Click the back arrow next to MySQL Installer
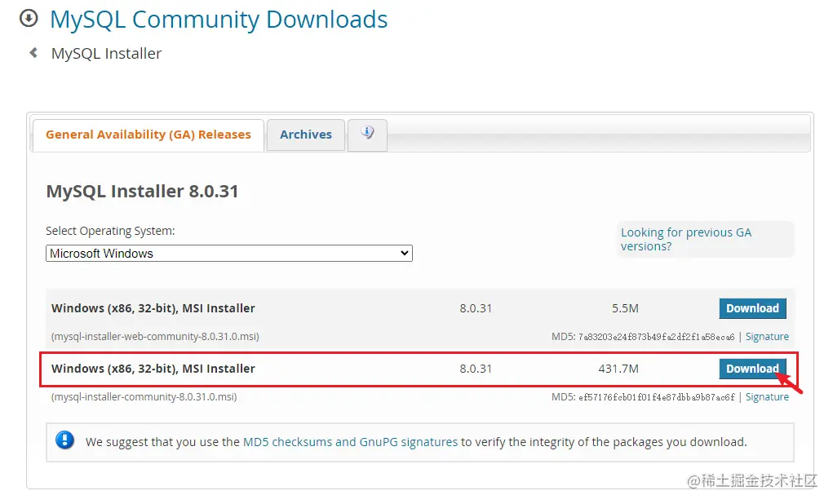Screen dimensions: 833x504 click(x=33, y=52)
